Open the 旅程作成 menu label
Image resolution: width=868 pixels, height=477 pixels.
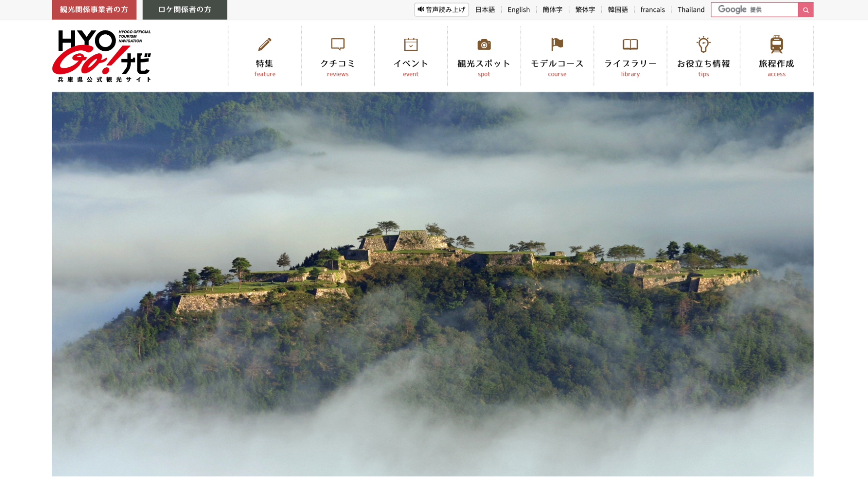(776, 64)
